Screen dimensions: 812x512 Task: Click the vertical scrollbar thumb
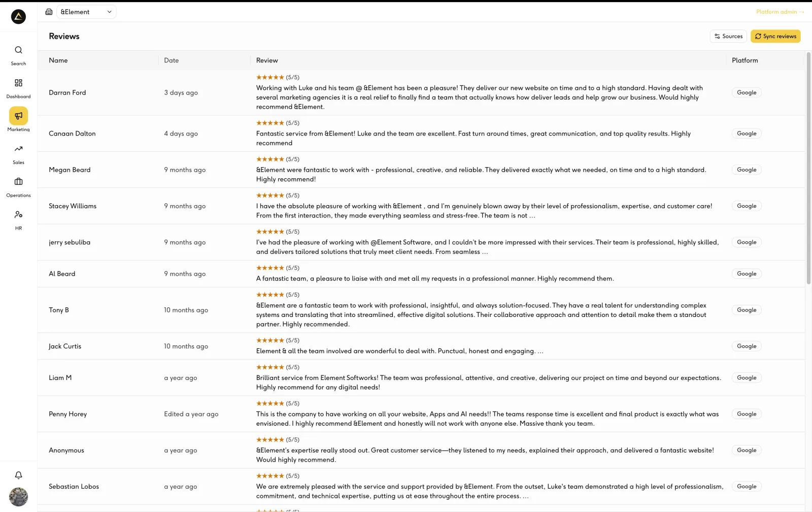tap(808, 168)
